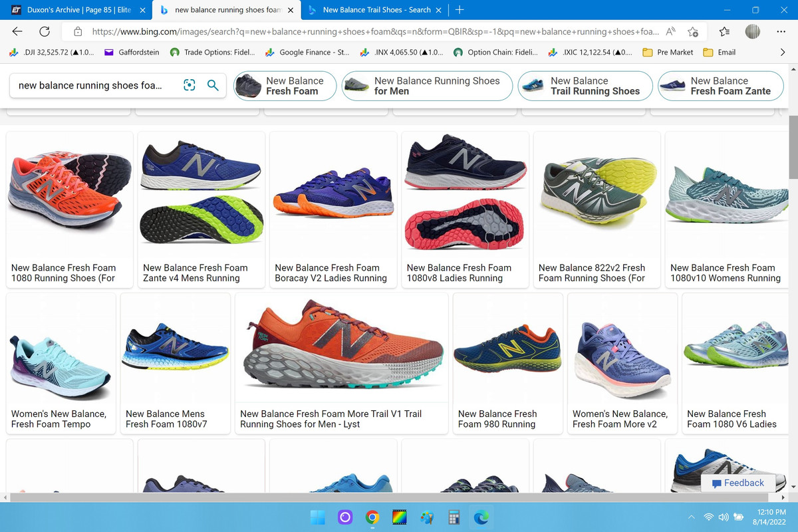Open the Paint app on taskbar
The height and width of the screenshot is (532, 798).
[427, 517]
